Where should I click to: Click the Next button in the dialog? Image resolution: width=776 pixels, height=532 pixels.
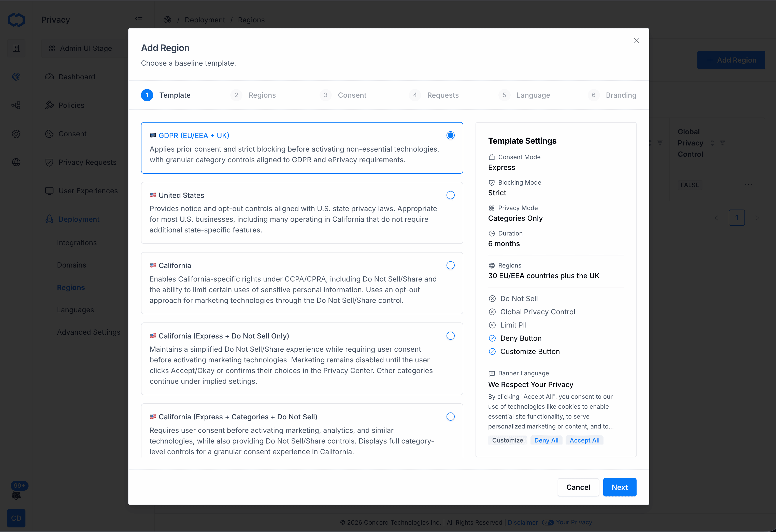click(x=619, y=487)
